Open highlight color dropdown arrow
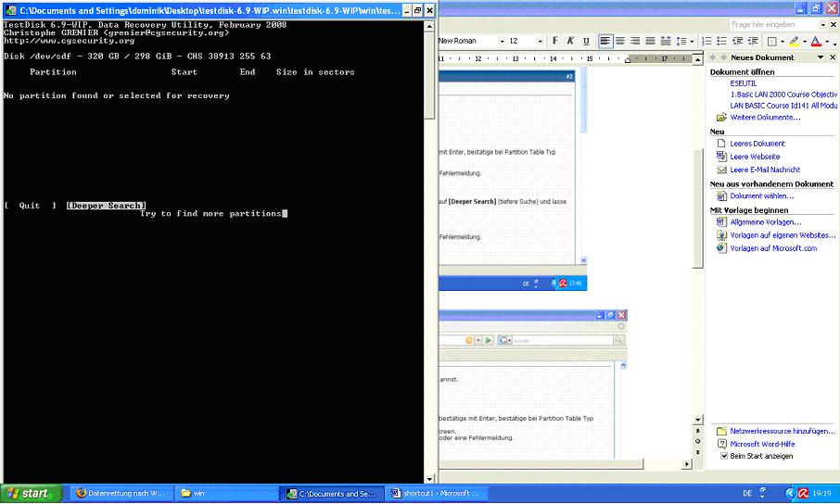 click(805, 42)
